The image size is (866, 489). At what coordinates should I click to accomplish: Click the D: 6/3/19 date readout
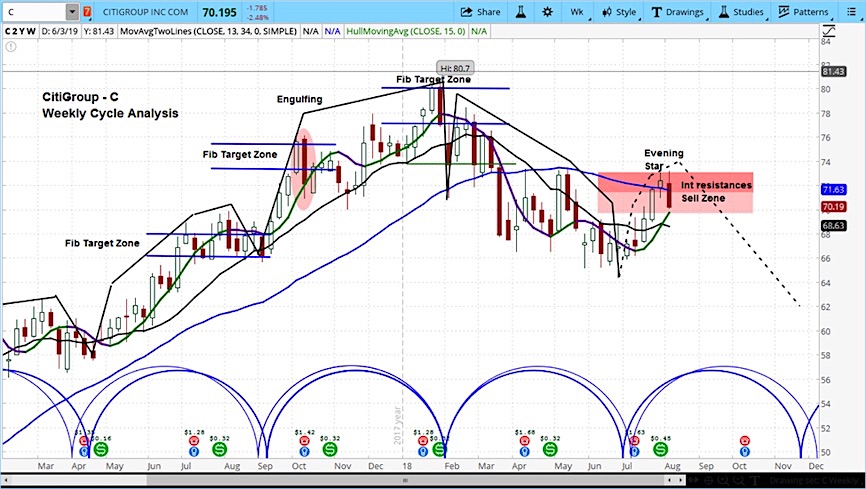tap(61, 31)
